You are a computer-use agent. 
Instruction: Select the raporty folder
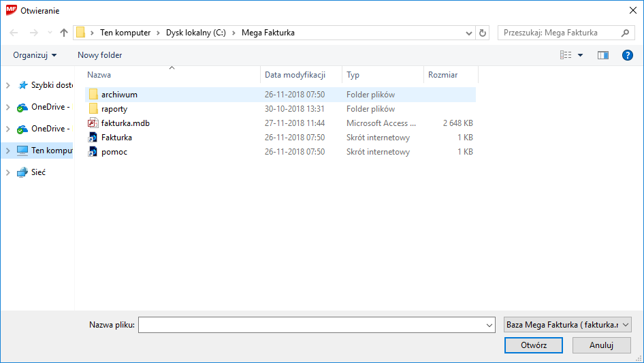(114, 109)
